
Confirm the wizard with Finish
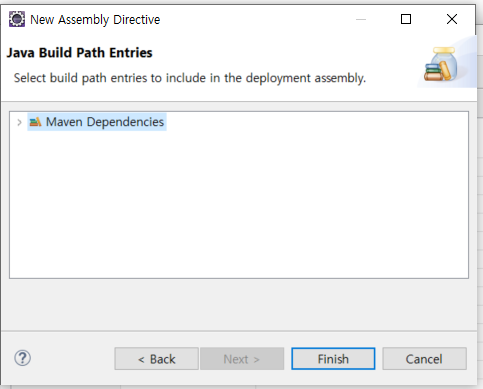coord(333,359)
